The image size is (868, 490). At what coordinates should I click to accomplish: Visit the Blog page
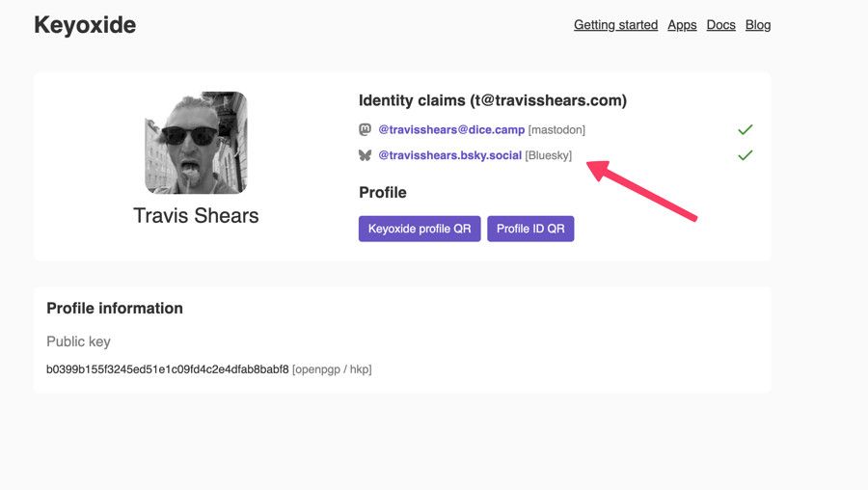(x=758, y=25)
